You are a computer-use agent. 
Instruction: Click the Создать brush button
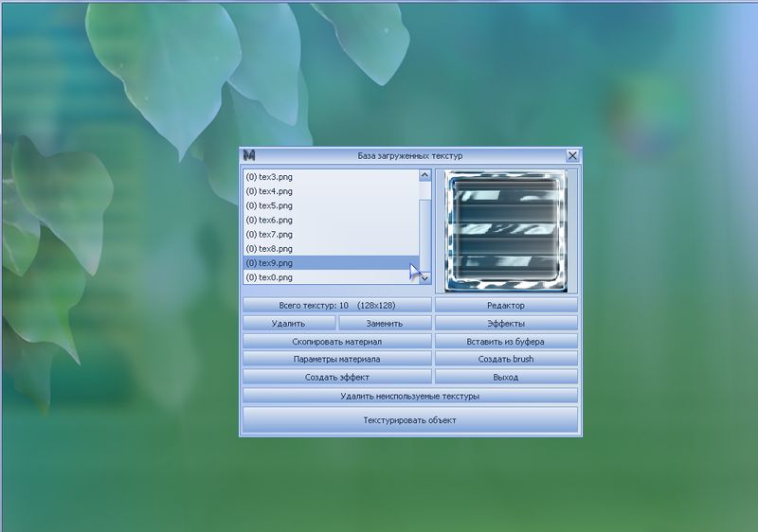click(x=506, y=359)
